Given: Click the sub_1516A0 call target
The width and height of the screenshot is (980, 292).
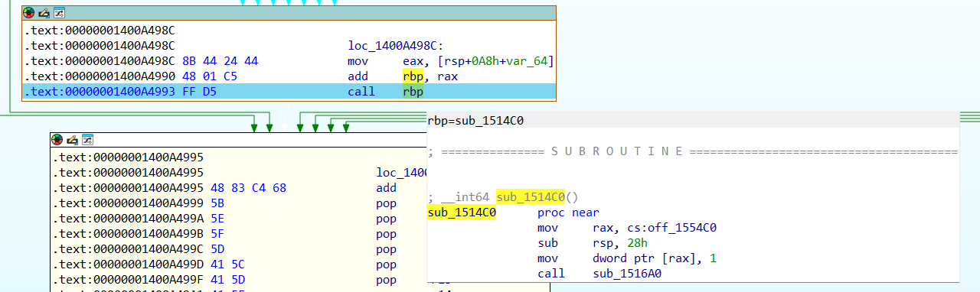Looking at the screenshot, I should pos(627,274).
